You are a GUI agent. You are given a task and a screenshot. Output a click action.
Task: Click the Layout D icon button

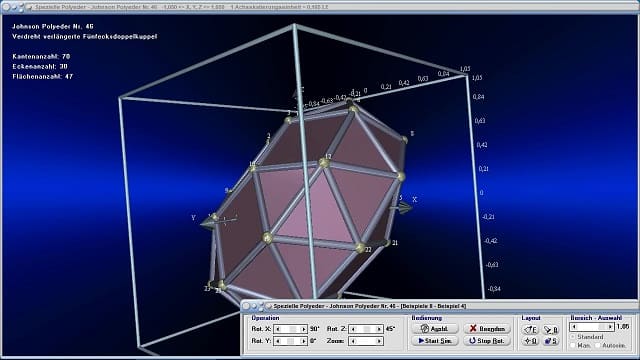pyautogui.click(x=531, y=340)
